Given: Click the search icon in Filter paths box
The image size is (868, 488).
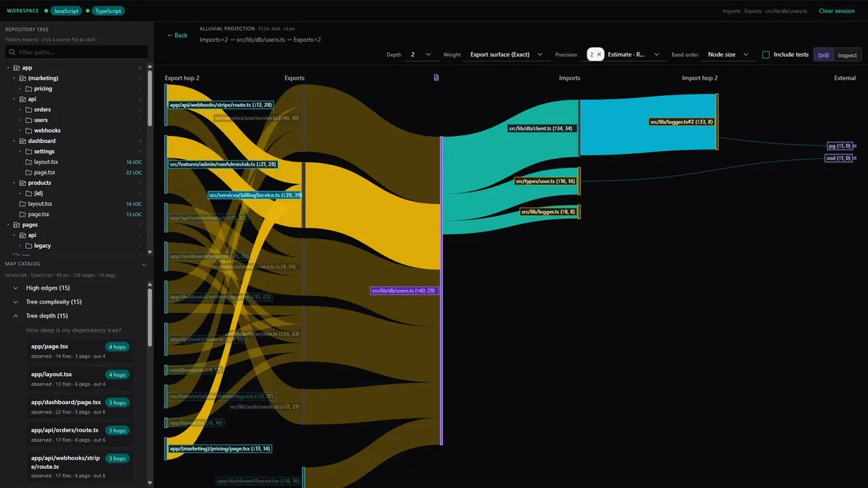Looking at the screenshot, I should click(x=12, y=52).
